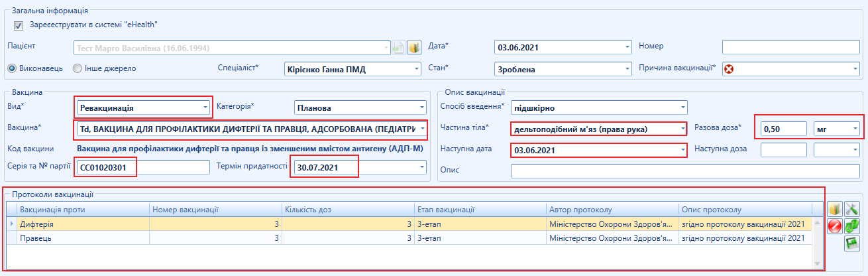The height and width of the screenshot is (276, 868).
Task: Open the disabled Пацієнт dropdown arrow
Action: tap(386, 47)
